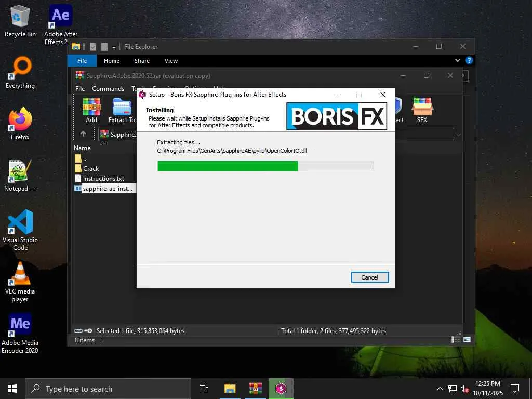Click File Explorer taskbar icon
532x399 pixels.
pos(230,389)
